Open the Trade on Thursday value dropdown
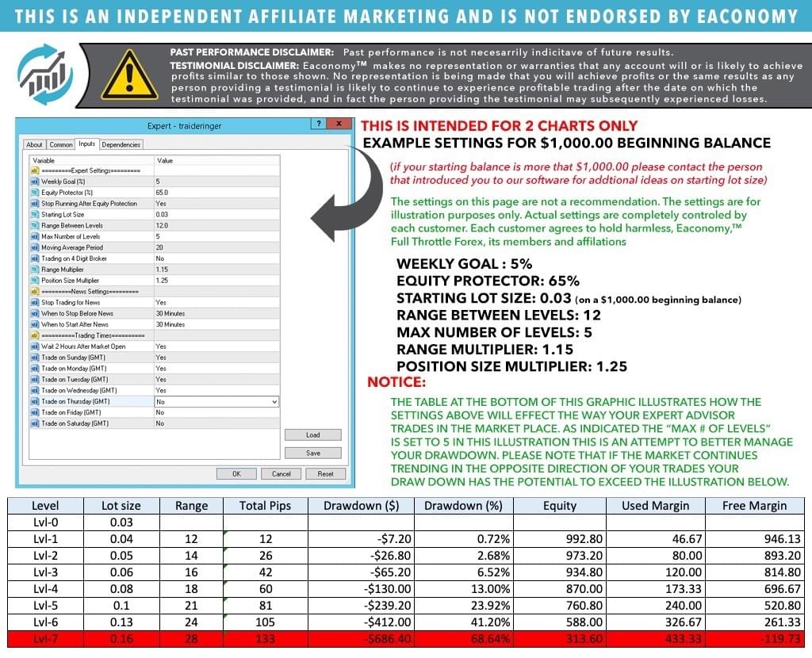This screenshot has height=658, width=812. click(x=274, y=402)
